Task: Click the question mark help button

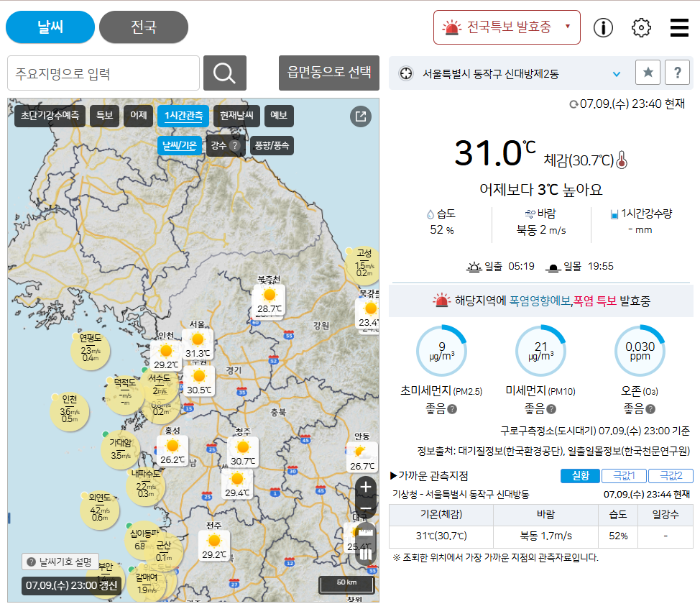Action: 677,73
